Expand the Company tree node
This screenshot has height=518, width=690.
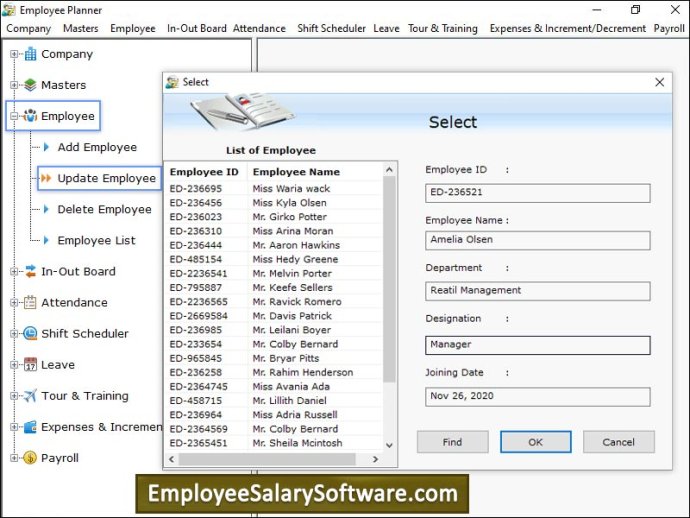14,54
